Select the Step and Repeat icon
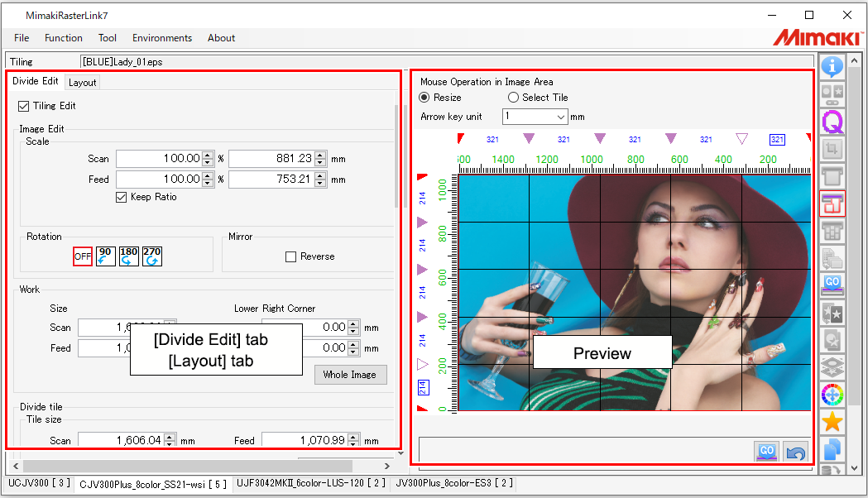The width and height of the screenshot is (868, 498). pyautogui.click(x=832, y=230)
